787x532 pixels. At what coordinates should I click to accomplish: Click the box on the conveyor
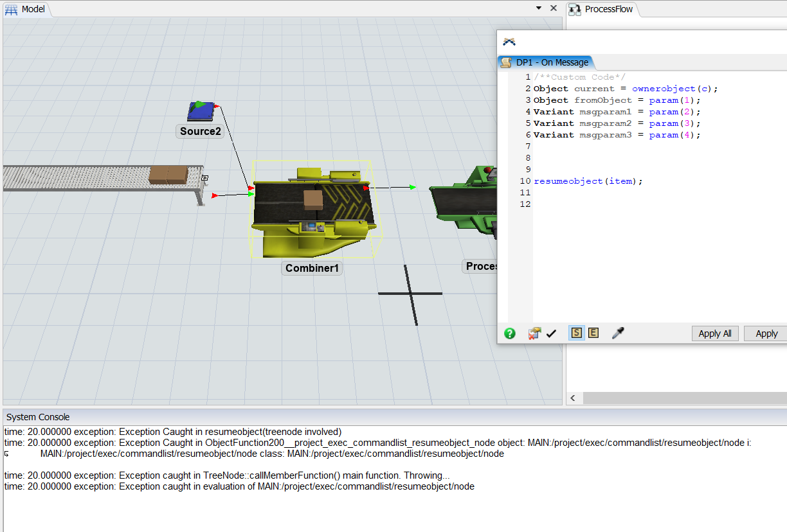point(168,175)
